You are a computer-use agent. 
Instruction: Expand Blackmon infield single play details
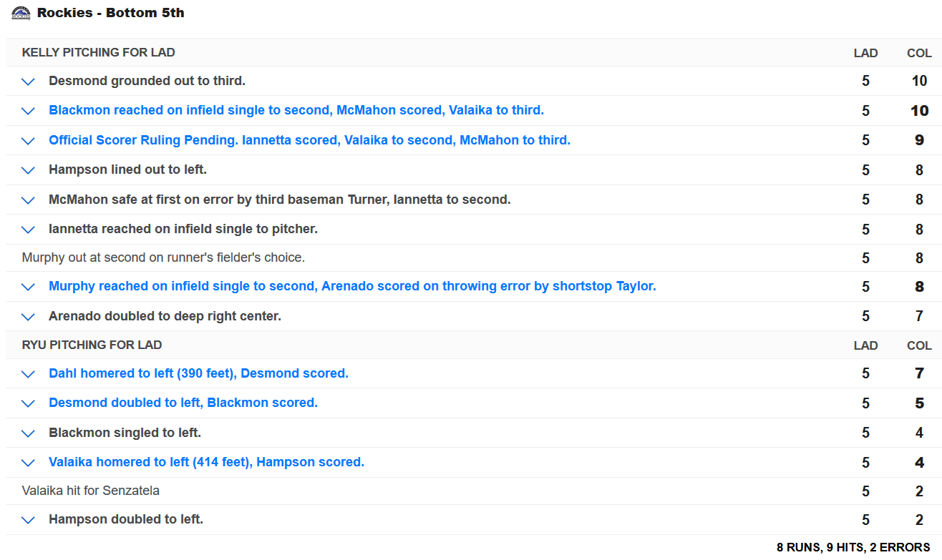click(28, 111)
